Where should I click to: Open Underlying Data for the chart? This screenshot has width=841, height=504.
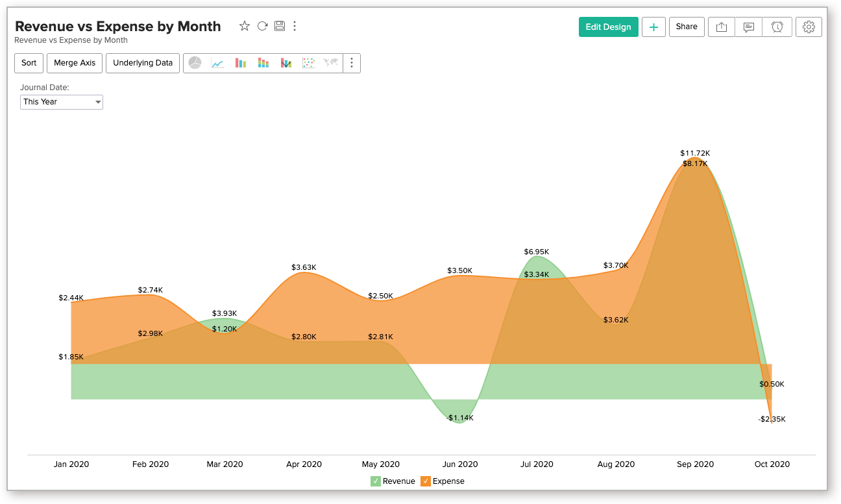tap(142, 63)
